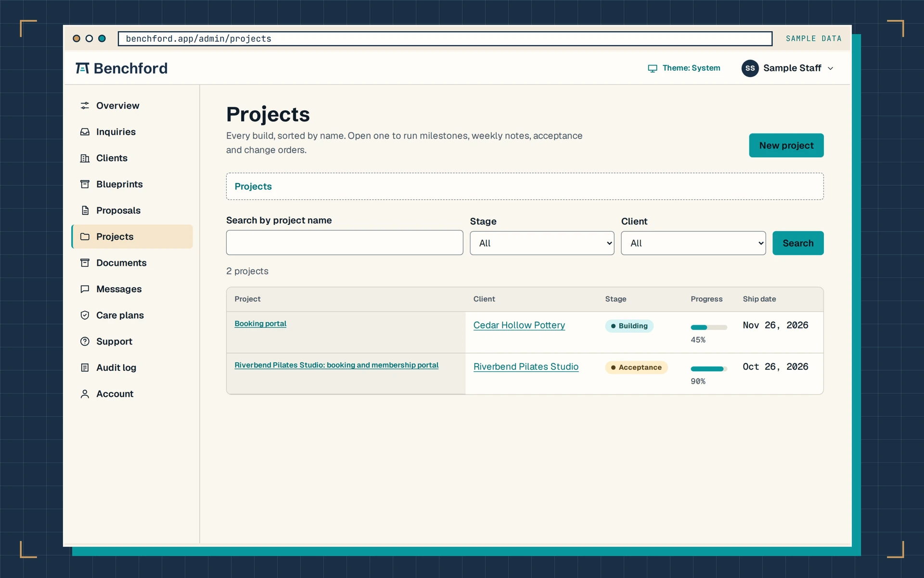The height and width of the screenshot is (578, 924).
Task: Click the Client column header
Action: pyautogui.click(x=484, y=299)
